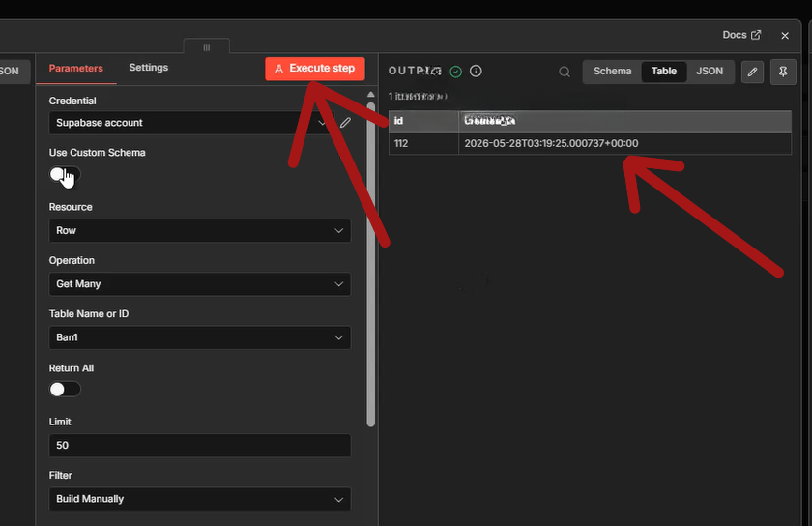Open the Docs link
The width and height of the screenshot is (812, 526).
click(741, 35)
